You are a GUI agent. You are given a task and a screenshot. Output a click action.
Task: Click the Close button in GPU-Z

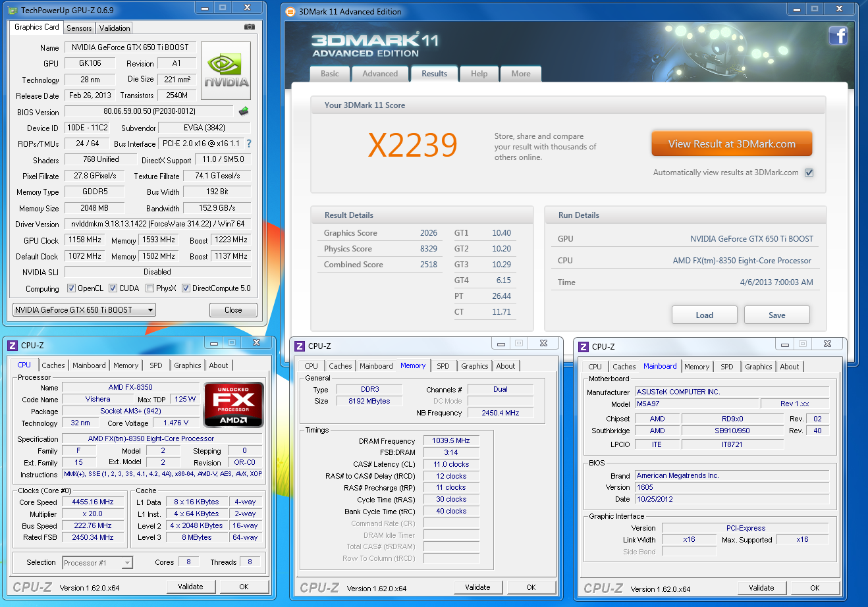(233, 310)
